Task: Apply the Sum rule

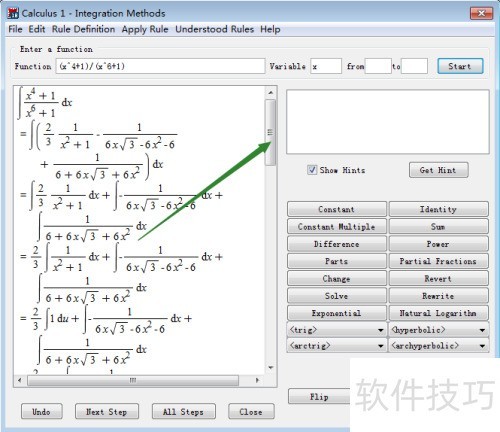Action: click(x=438, y=227)
